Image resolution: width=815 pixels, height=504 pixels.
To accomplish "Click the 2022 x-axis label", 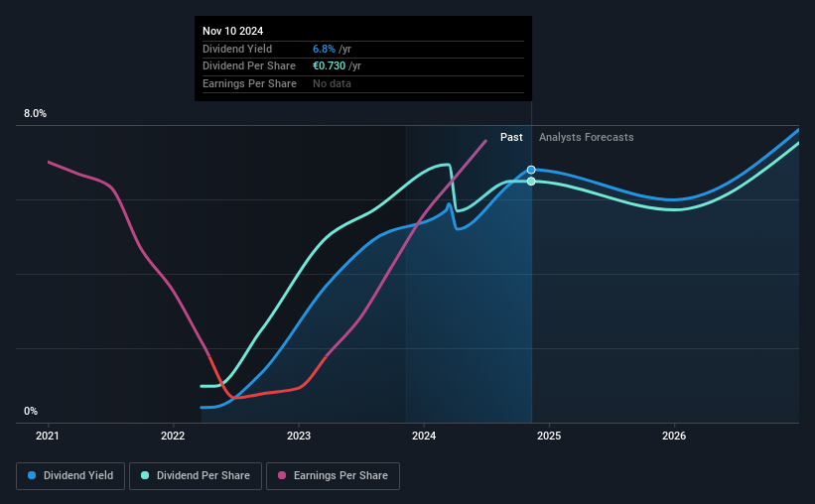I will [173, 436].
